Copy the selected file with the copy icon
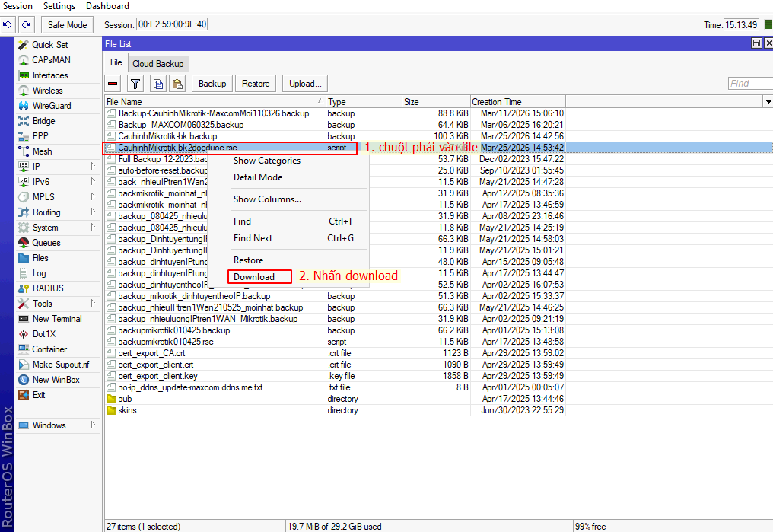 pyautogui.click(x=157, y=83)
